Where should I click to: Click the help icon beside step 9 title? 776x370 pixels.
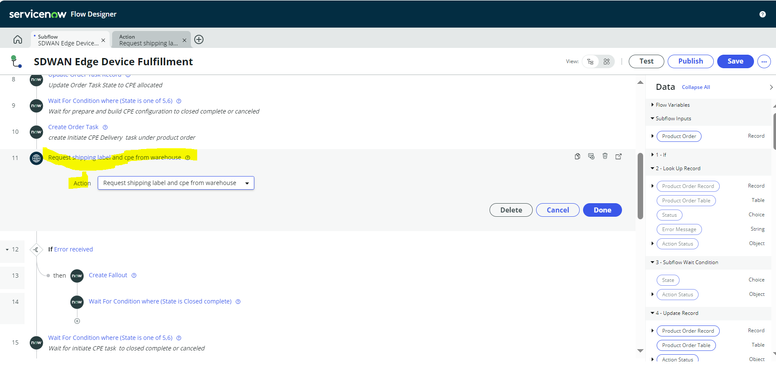click(x=179, y=101)
